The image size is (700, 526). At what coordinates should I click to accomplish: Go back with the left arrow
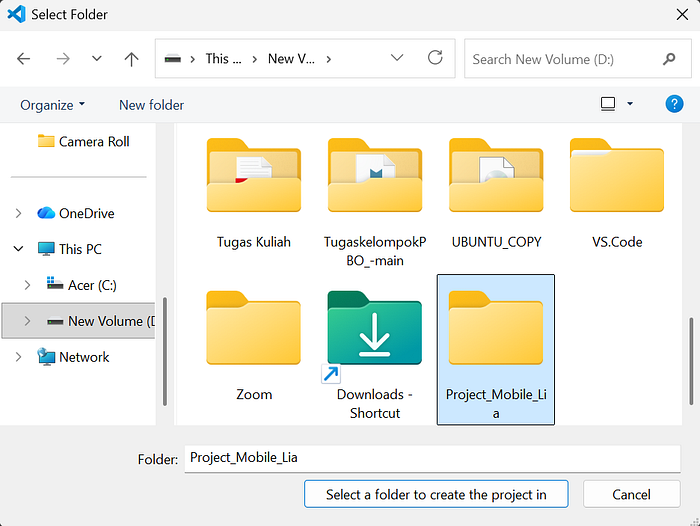(23, 59)
